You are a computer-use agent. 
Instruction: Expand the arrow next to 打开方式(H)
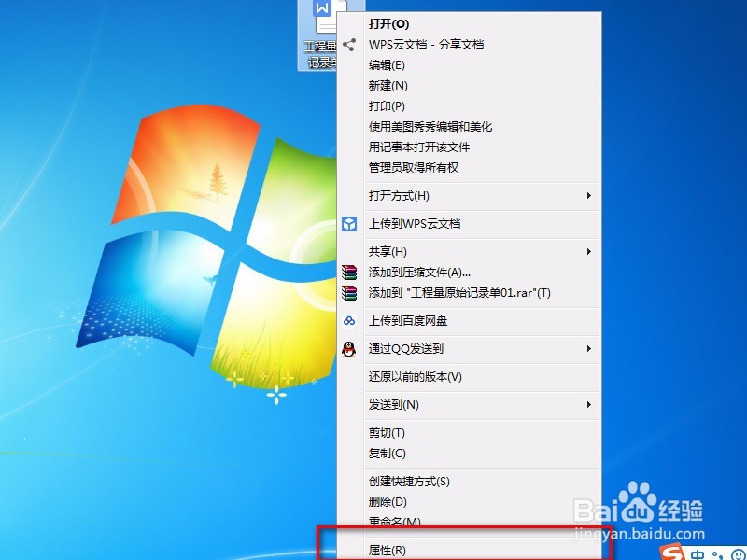point(589,196)
